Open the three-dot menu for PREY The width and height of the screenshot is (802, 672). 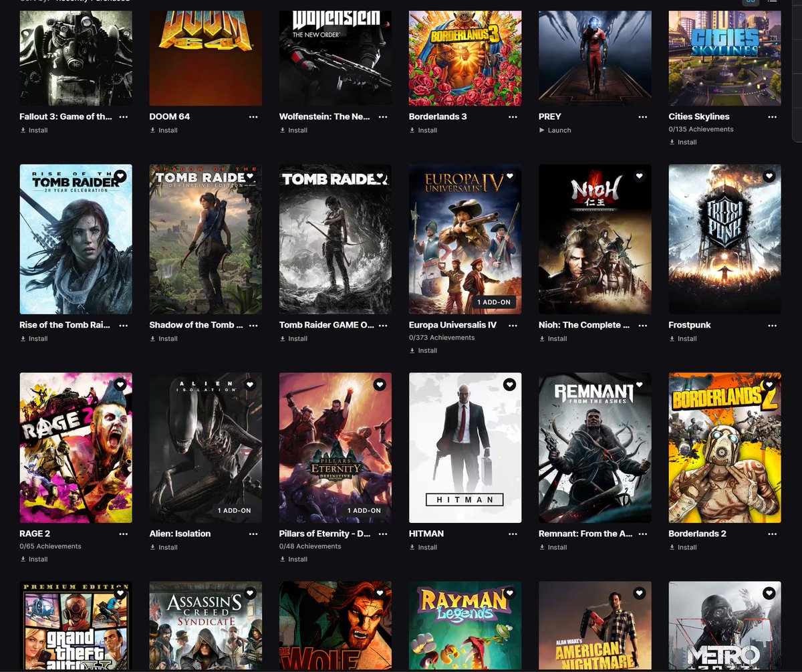click(x=642, y=116)
